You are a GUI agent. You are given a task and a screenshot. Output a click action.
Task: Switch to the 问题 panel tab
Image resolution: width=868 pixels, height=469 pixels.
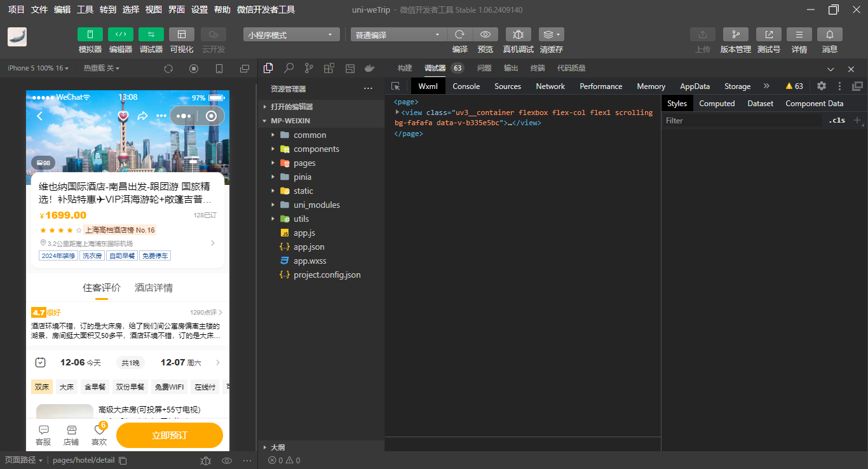coord(484,68)
